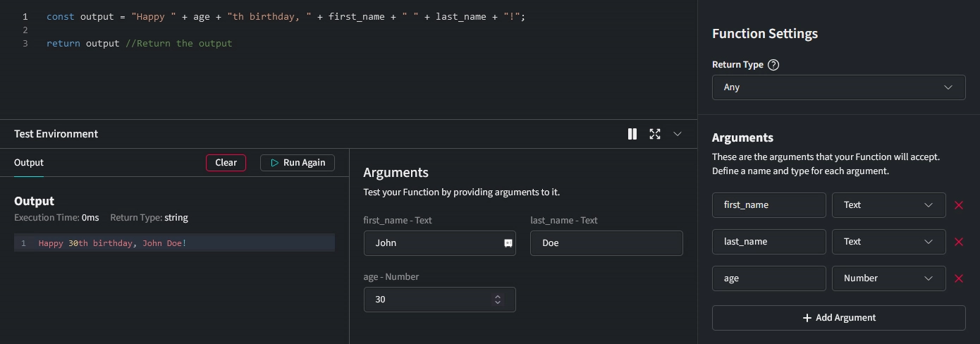
Task: Click the Add Argument button
Action: pyautogui.click(x=839, y=318)
